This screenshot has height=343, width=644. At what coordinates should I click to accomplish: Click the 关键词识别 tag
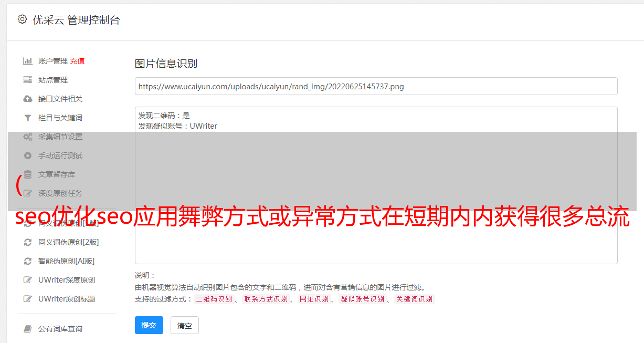coord(415,299)
